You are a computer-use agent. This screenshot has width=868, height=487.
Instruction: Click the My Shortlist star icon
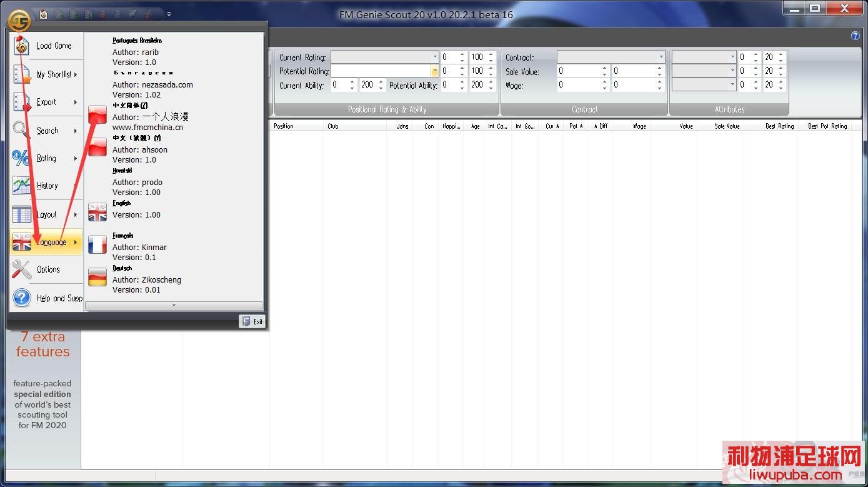[x=21, y=74]
